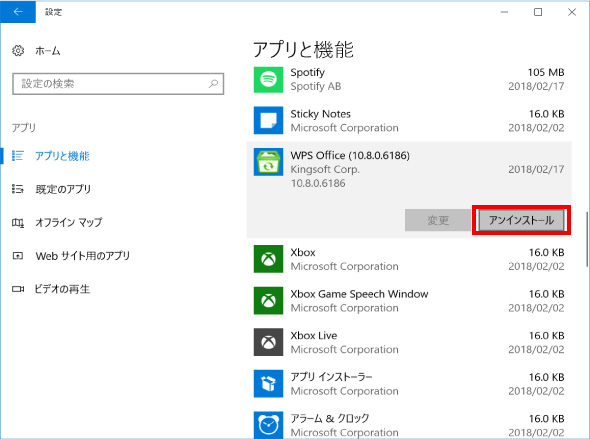Click the app list vertical scrollbar
This screenshot has width=590, height=439.
pyautogui.click(x=587, y=239)
